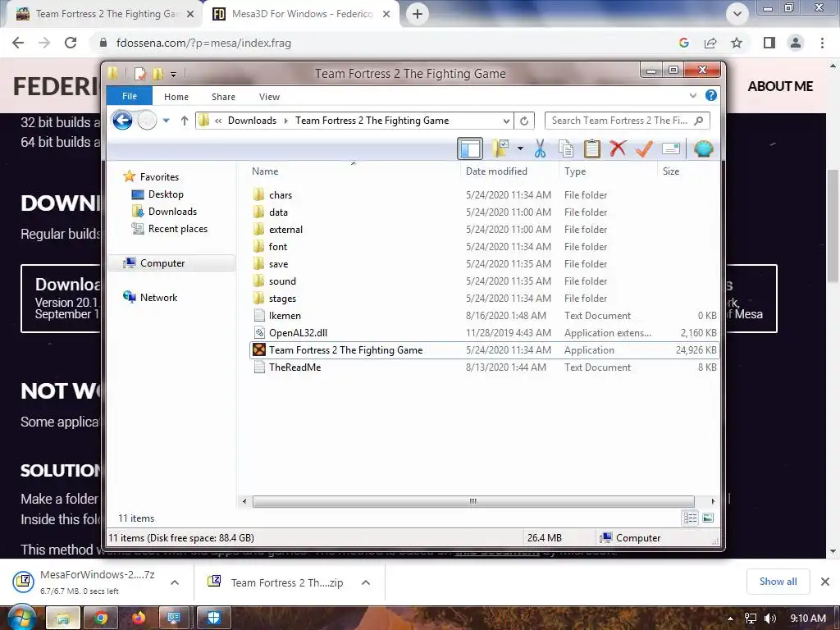The height and width of the screenshot is (630, 840).
Task: Click the New Folder icon in the title bar
Action: [158, 73]
